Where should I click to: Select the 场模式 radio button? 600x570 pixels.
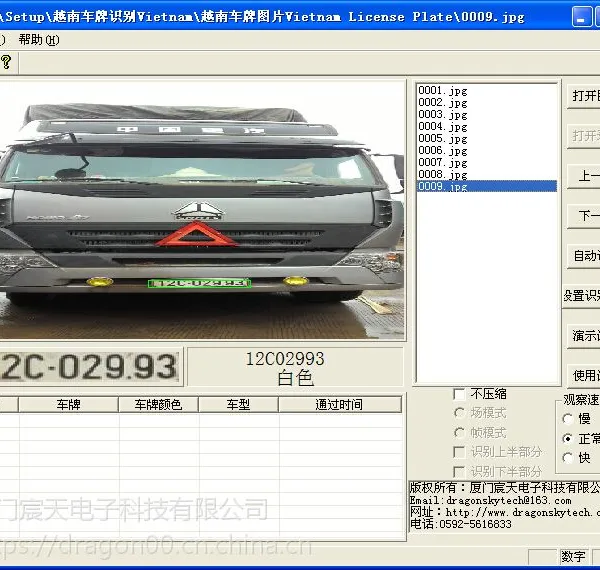tap(459, 413)
